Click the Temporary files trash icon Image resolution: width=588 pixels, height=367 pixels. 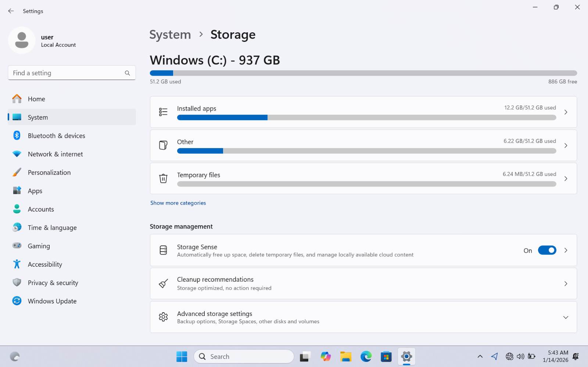click(x=163, y=179)
